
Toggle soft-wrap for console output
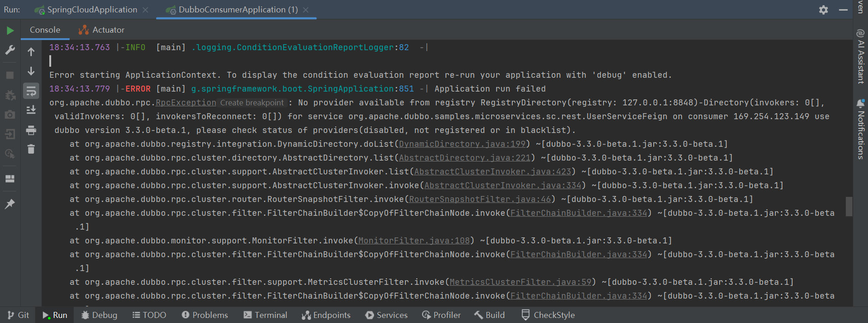click(x=31, y=91)
